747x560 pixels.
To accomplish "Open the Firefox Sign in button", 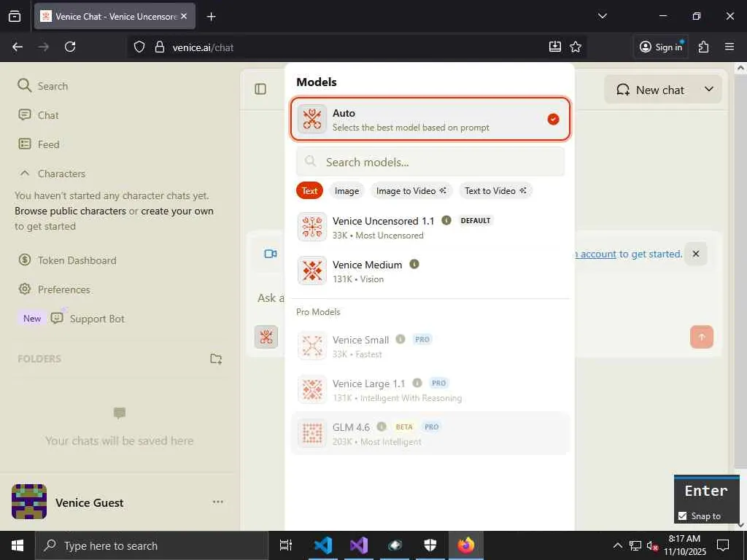I will coord(661,47).
